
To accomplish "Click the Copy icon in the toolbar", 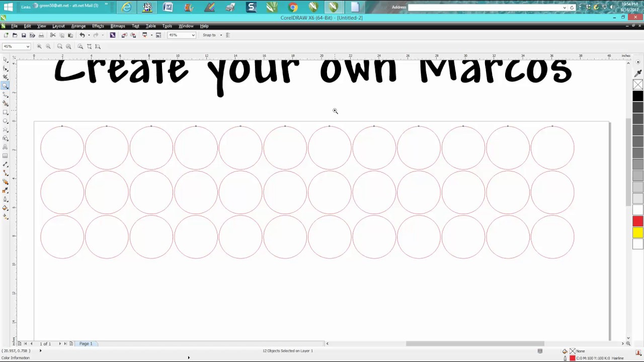I will click(62, 35).
